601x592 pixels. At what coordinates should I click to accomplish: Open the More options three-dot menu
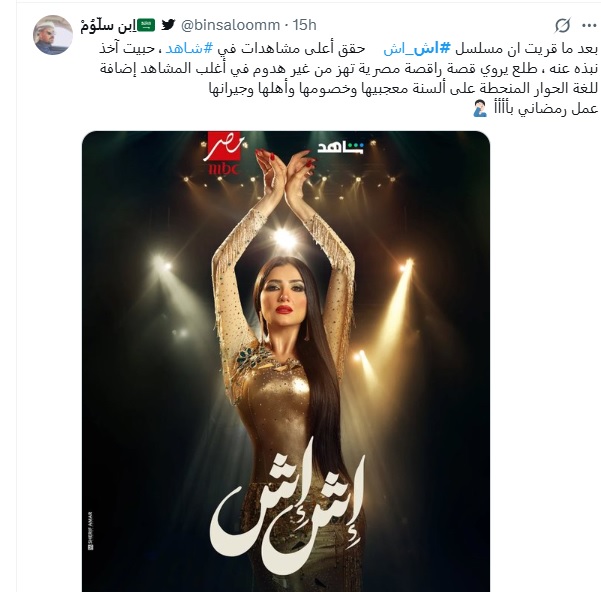click(589, 26)
